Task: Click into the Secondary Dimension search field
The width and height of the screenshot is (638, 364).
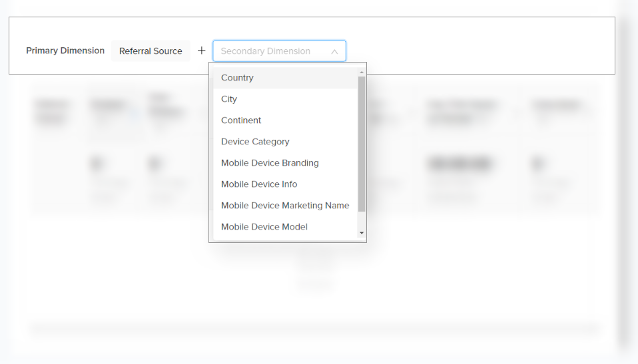Action: (x=270, y=51)
